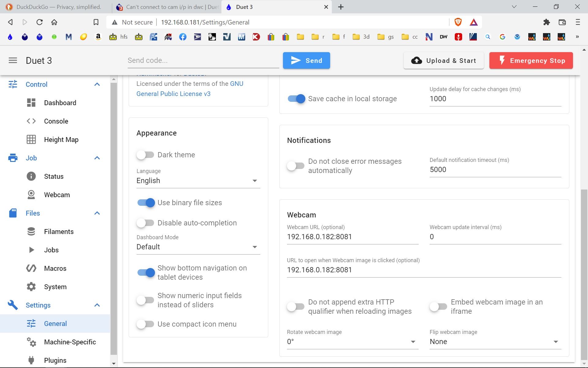Collapse the Settings section chevron

[x=97, y=305]
